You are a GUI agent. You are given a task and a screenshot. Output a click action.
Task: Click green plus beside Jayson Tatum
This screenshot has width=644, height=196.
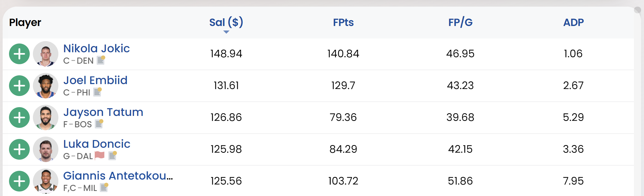(x=19, y=117)
